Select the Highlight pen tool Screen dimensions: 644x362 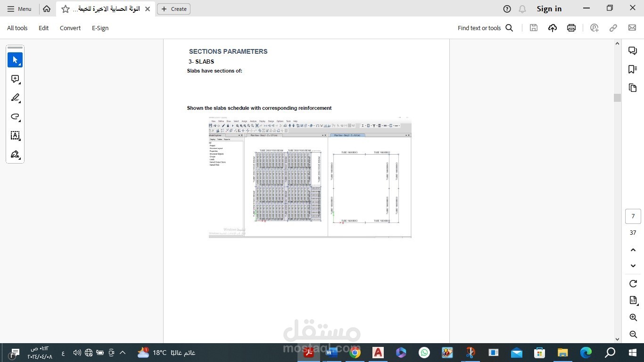click(x=15, y=98)
